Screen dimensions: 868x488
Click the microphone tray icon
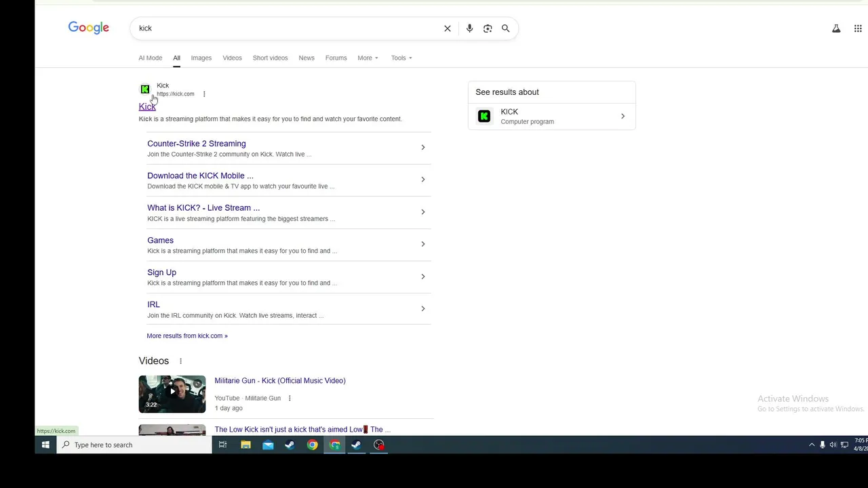click(823, 445)
